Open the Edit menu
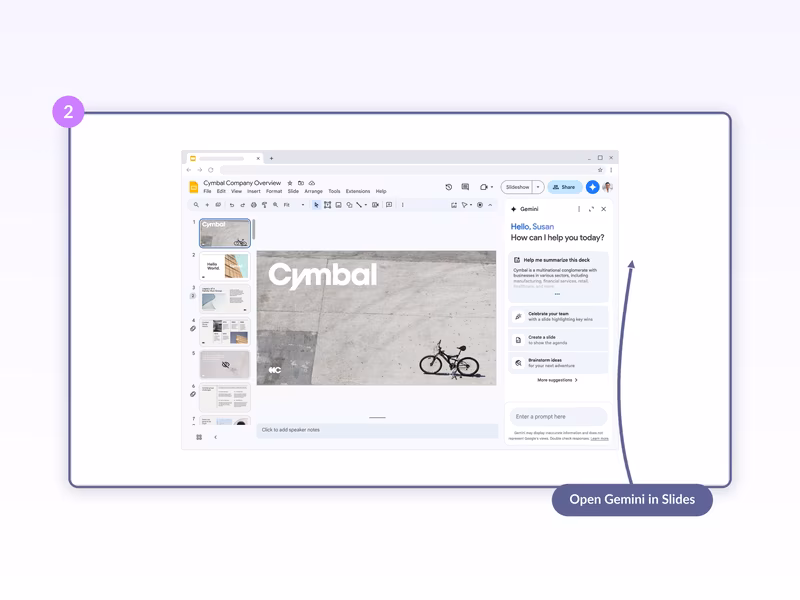This screenshot has width=800, height=600. [221, 191]
